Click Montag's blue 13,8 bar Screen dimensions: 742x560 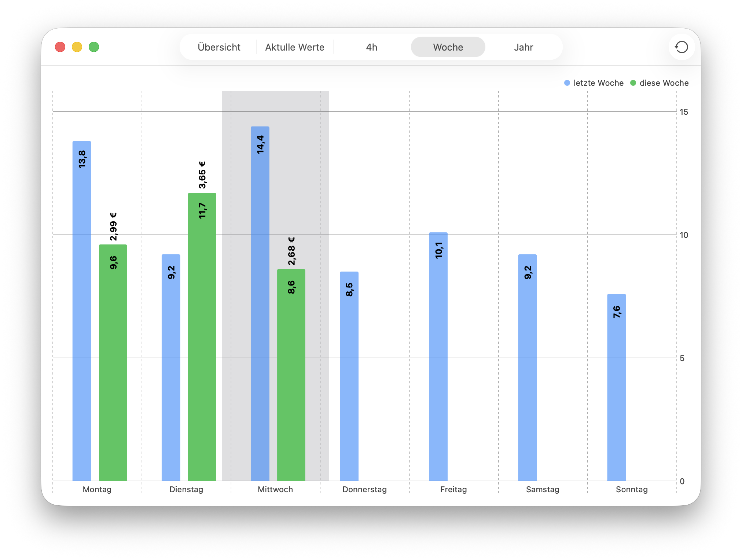point(82,312)
